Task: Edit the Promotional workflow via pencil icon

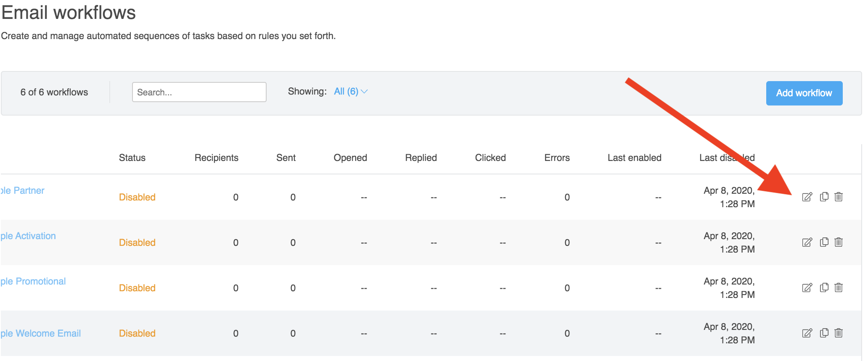Action: 807,288
